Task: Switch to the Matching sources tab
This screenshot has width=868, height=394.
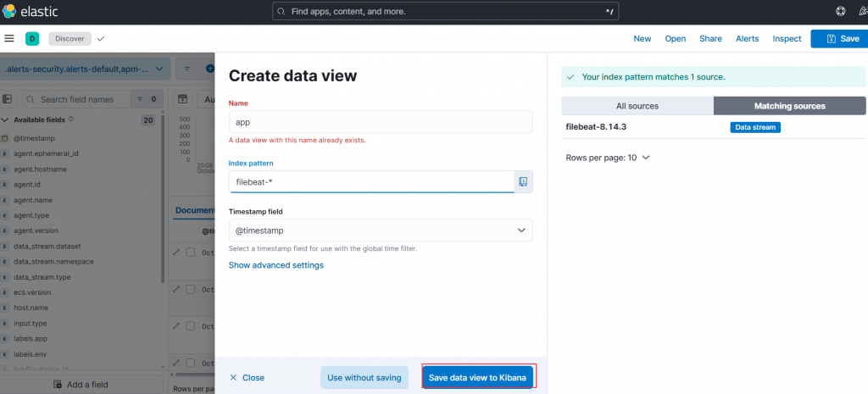Action: [789, 106]
